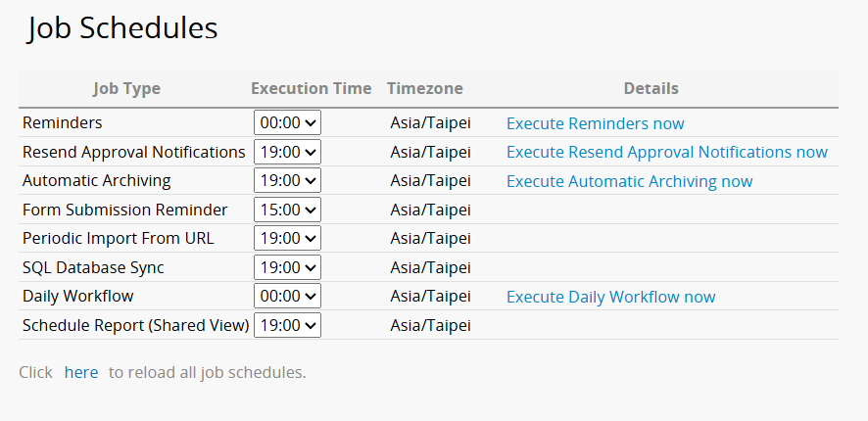Run Execute Resend Approval Notifications now
Viewport: 868px width, 421px height.
click(666, 152)
